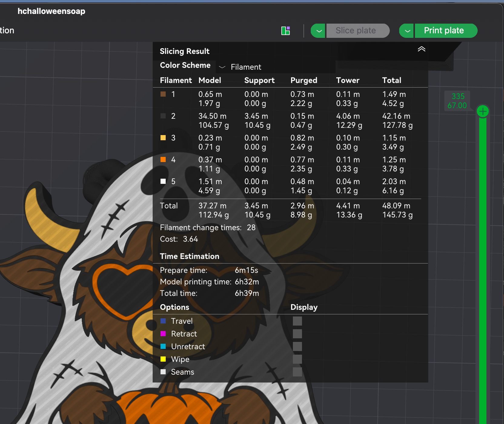This screenshot has height=424, width=504.
Task: Click the Support column header
Action: pyautogui.click(x=260, y=80)
